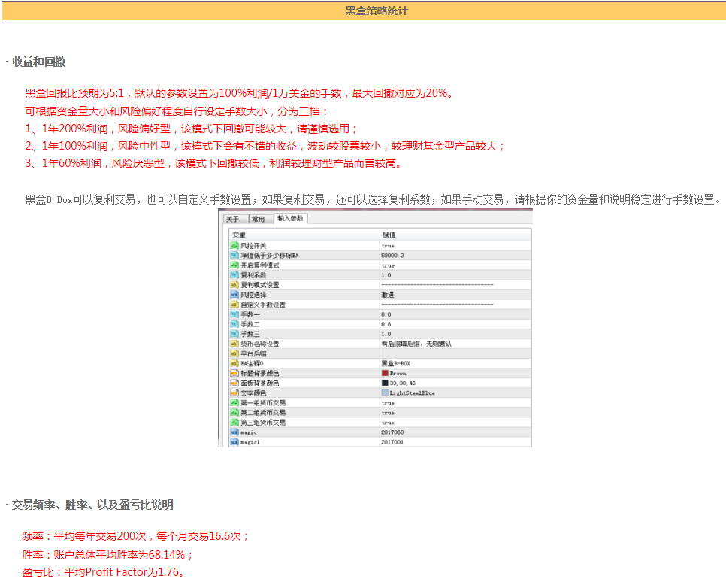The image size is (726, 588).
Task: Click the Profit Factor 1.76 line
Action: point(103,572)
